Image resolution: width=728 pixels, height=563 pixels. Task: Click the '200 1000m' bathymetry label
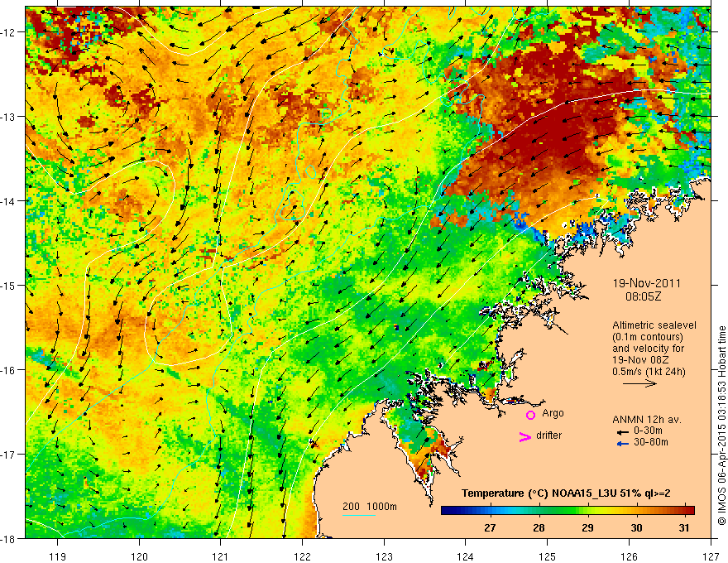pyautogui.click(x=370, y=507)
